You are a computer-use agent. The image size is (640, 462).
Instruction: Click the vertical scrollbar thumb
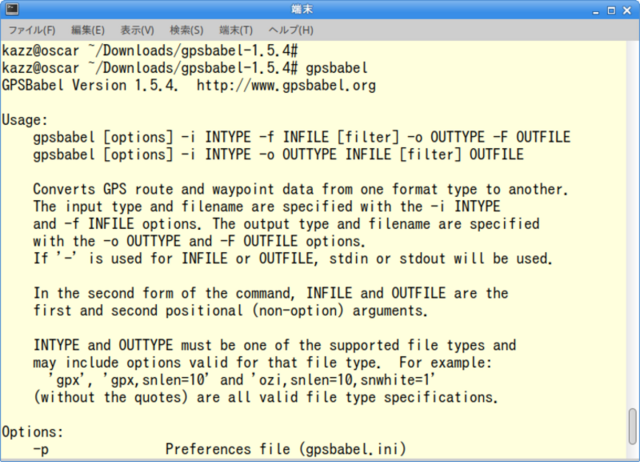point(632,426)
